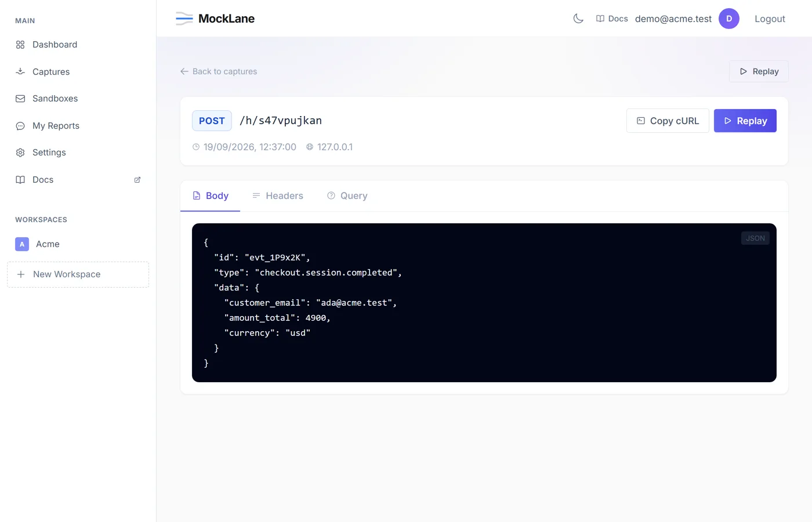
Task: Open Settings in sidebar
Action: 78,153
